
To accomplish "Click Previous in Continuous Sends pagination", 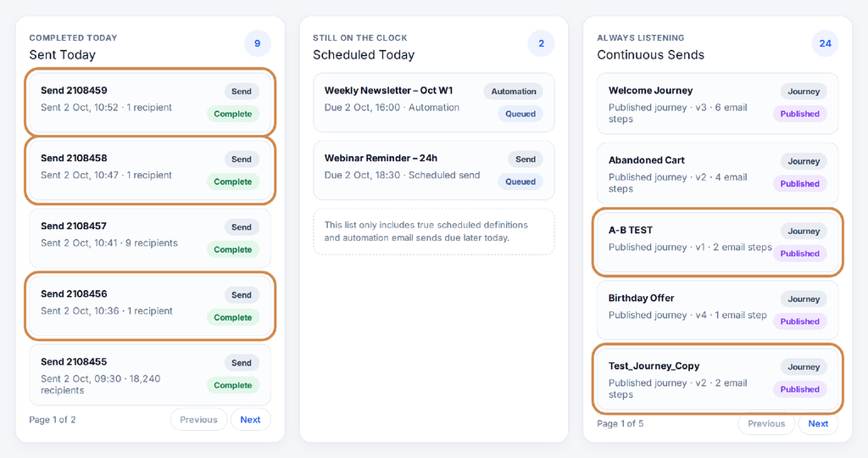I will click(766, 424).
